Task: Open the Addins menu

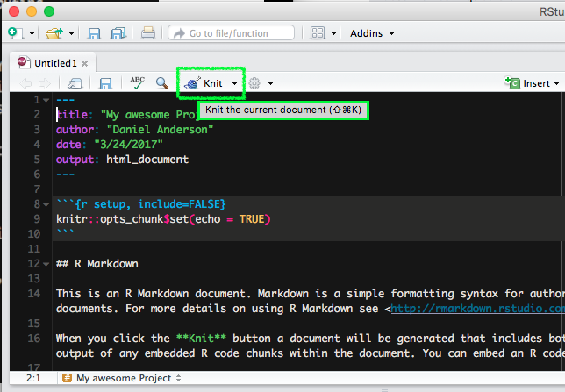Action: click(372, 33)
